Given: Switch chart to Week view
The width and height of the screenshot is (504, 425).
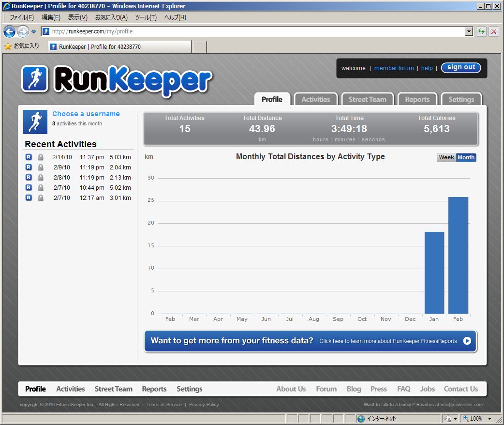Looking at the screenshot, I should [446, 157].
